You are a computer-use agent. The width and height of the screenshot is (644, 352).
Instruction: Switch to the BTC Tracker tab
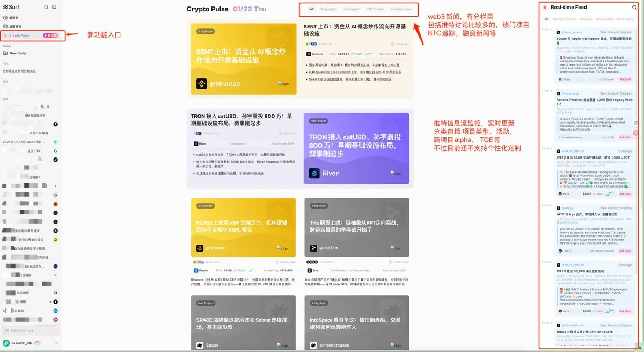[375, 9]
